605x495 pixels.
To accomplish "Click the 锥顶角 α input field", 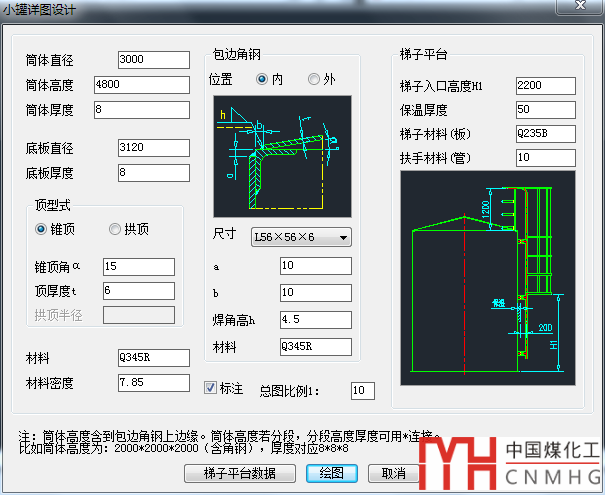I will 138,267.
